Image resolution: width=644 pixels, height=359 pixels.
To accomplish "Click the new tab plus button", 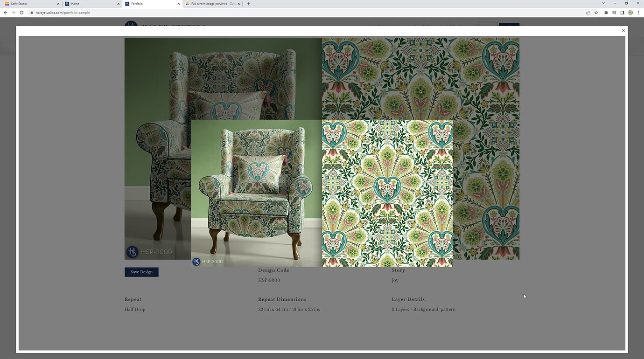I will coord(248,3).
